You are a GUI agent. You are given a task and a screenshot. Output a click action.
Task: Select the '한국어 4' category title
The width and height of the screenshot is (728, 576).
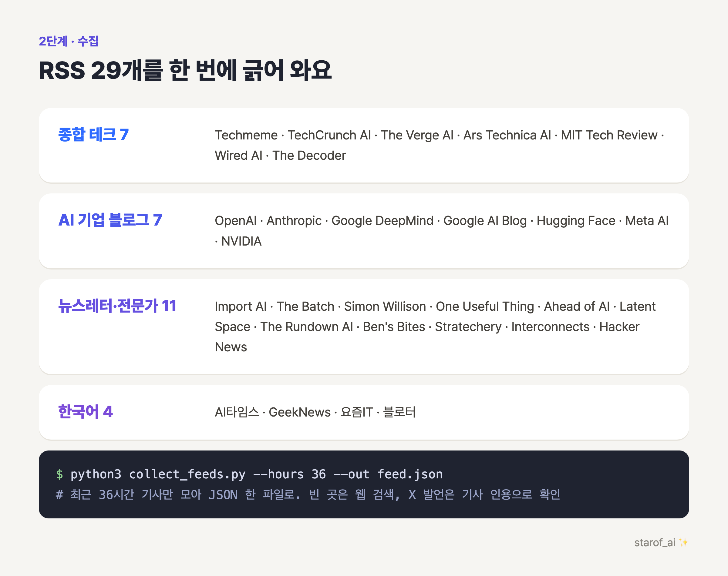coord(85,411)
